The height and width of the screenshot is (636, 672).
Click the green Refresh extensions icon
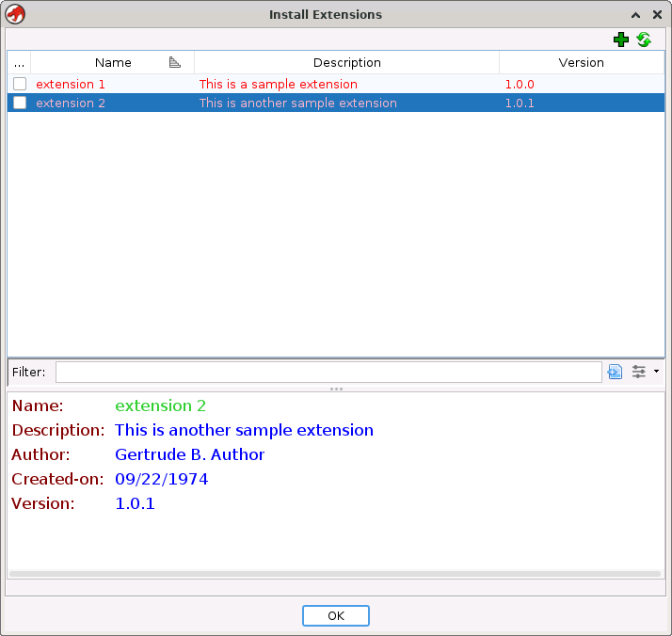pyautogui.click(x=644, y=40)
